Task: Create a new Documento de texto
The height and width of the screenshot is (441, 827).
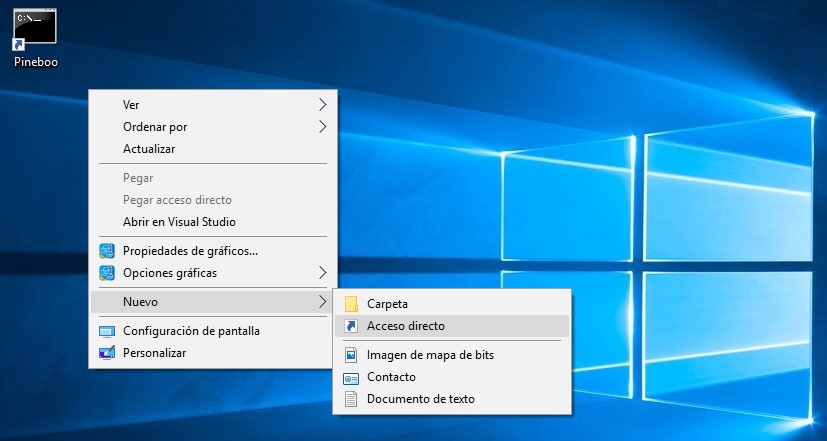Action: pos(452,399)
